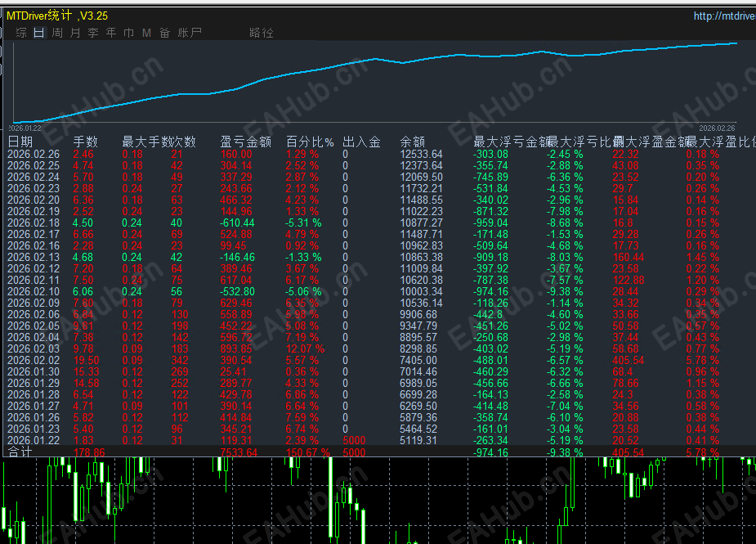This screenshot has width=756, height=544.
Task: Open the M tab
Action: (x=146, y=33)
